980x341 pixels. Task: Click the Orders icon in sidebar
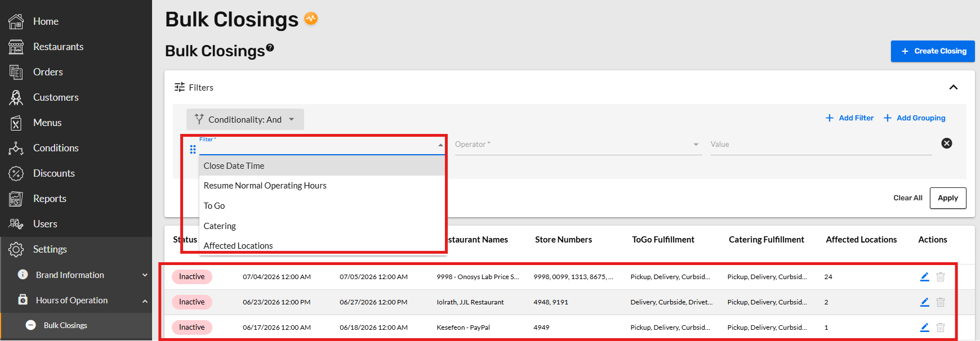tap(16, 72)
